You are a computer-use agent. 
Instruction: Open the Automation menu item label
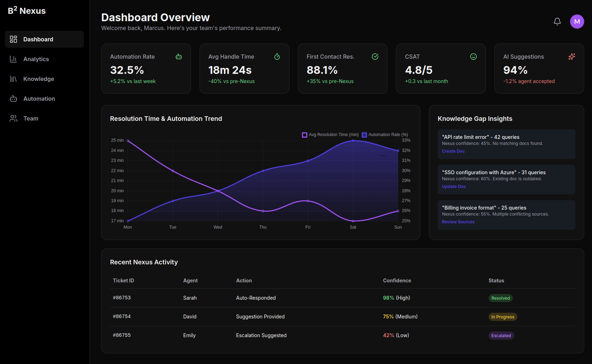(39, 99)
